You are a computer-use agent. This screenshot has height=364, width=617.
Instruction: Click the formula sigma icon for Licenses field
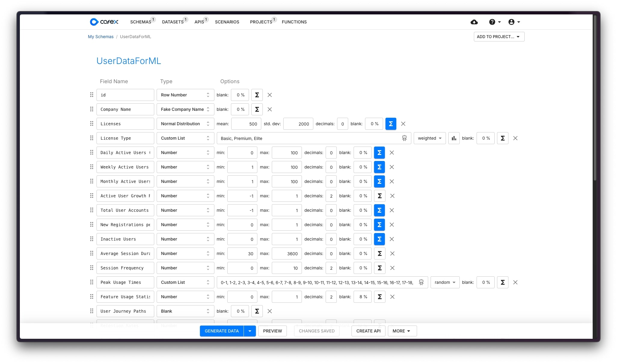coord(391,124)
